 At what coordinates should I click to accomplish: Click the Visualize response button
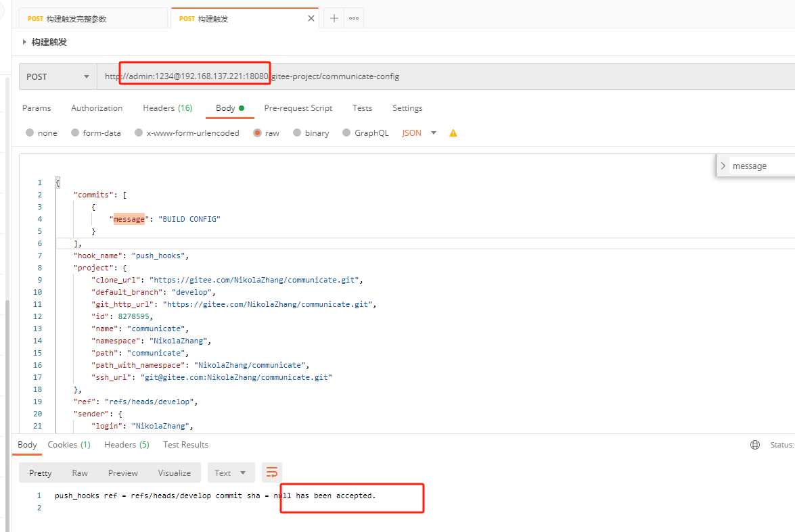click(174, 473)
